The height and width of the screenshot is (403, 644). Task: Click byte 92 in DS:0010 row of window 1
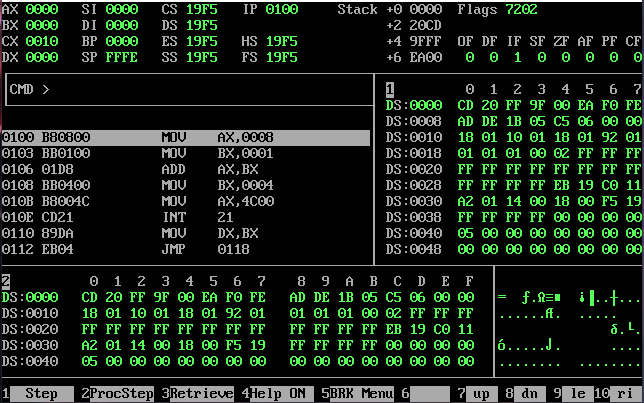(x=610, y=137)
